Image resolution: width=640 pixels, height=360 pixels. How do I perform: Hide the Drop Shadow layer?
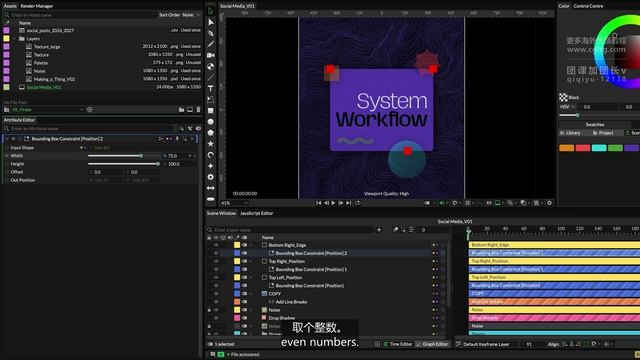[216, 318]
